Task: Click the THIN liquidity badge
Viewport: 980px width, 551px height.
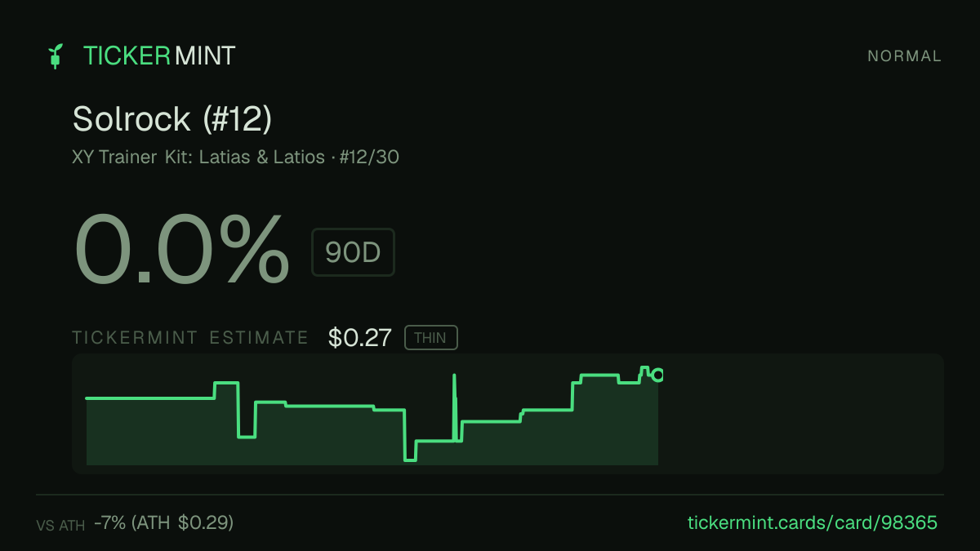Action: [x=431, y=338]
